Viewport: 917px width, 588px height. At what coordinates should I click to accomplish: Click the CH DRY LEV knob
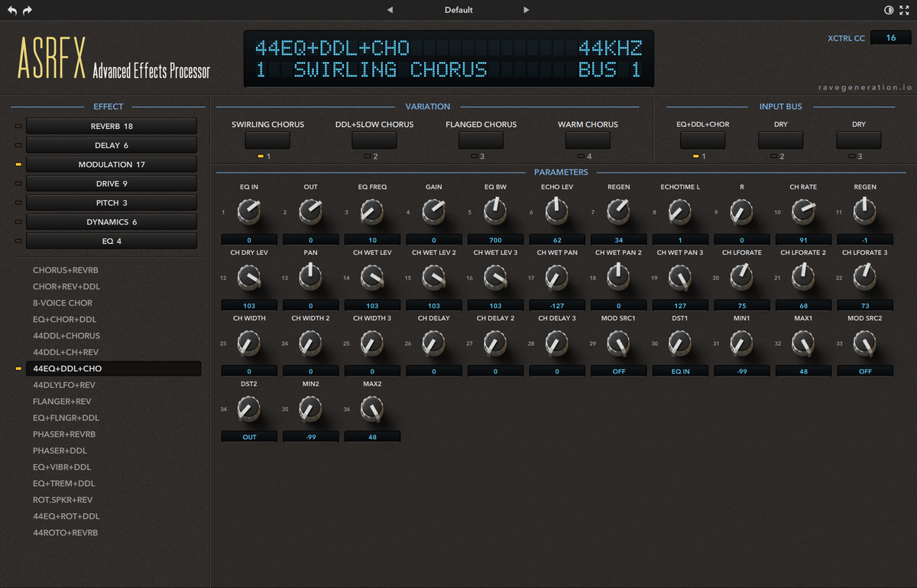248,276
